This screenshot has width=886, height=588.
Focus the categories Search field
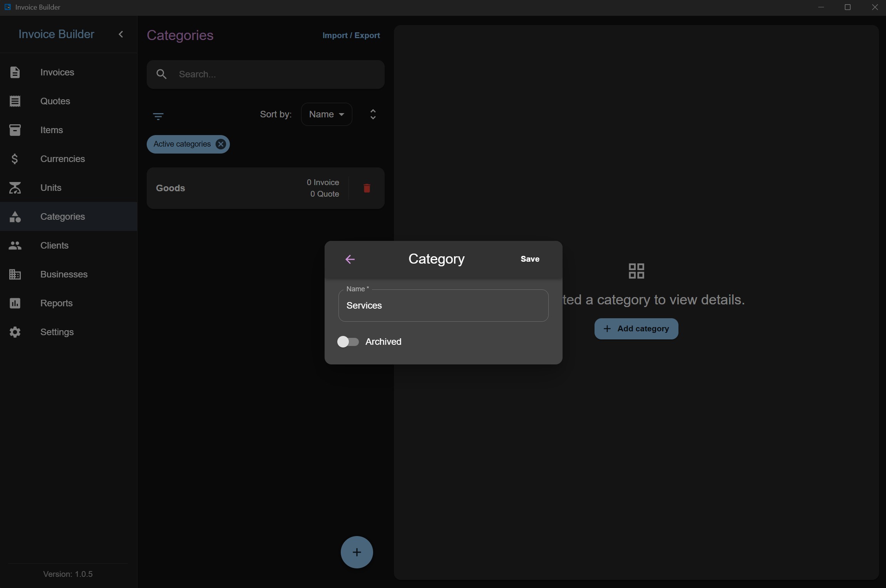tap(265, 74)
